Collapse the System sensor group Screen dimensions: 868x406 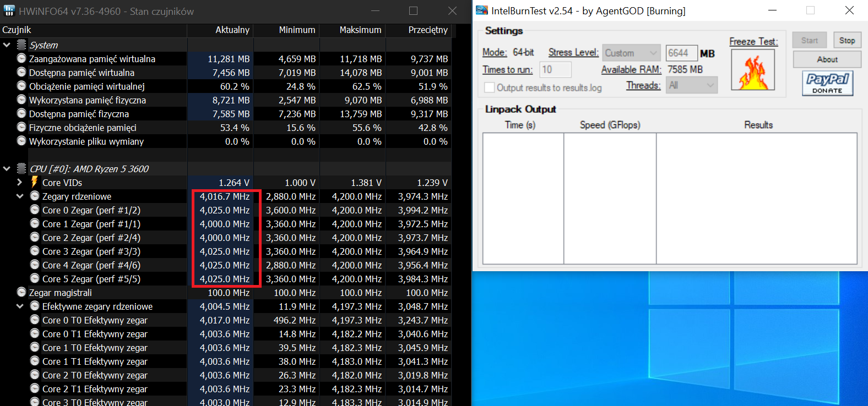(7, 45)
